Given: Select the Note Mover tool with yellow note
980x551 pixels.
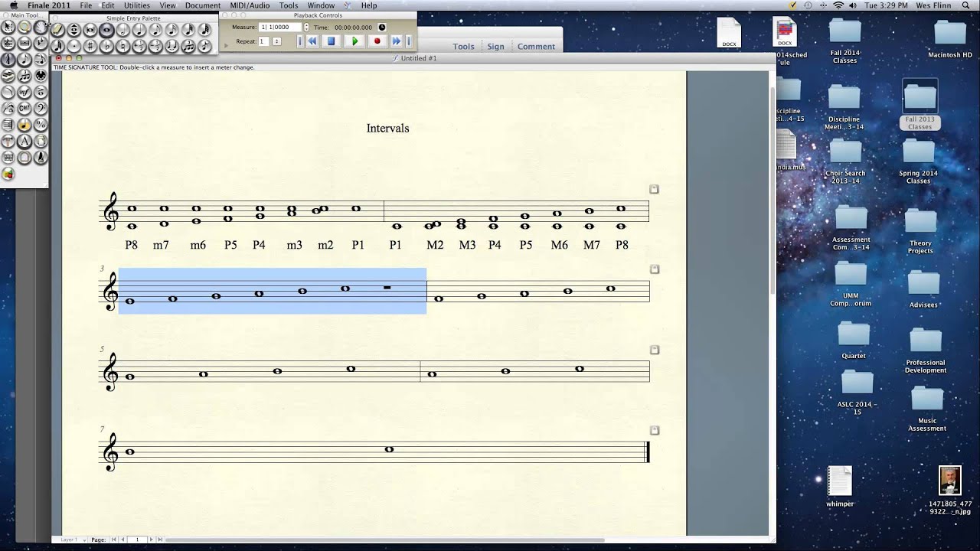Looking at the screenshot, I should coord(24,125).
